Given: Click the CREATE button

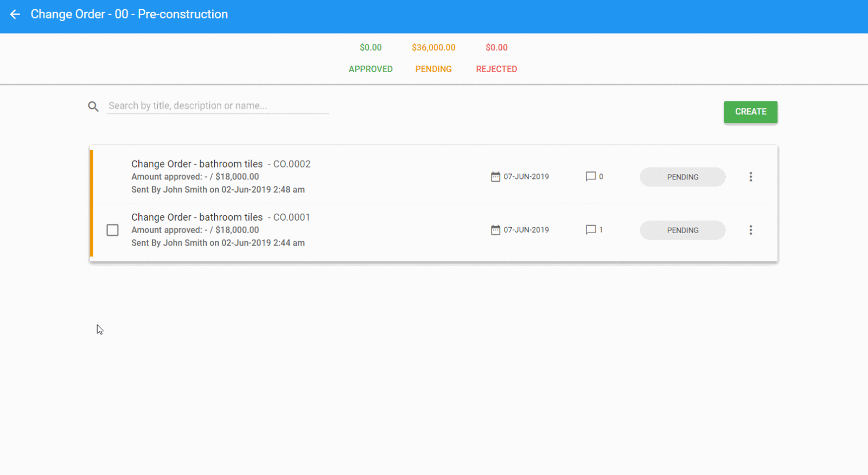Looking at the screenshot, I should pos(751,112).
